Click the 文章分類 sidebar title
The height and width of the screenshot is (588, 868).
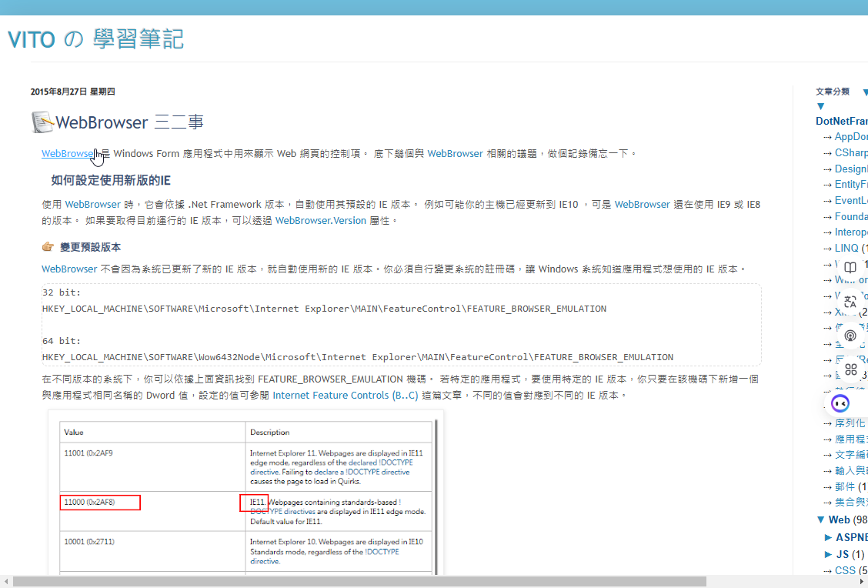[x=832, y=92]
